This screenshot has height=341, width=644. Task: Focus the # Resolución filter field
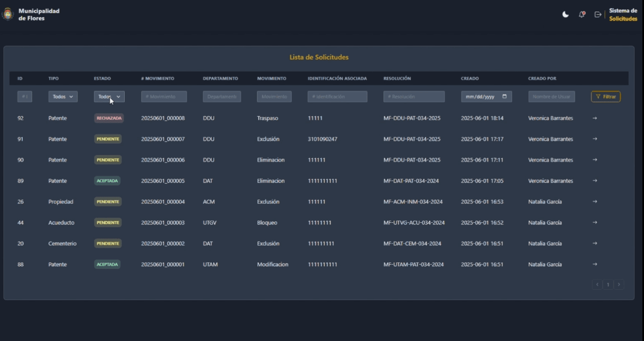coord(414,96)
